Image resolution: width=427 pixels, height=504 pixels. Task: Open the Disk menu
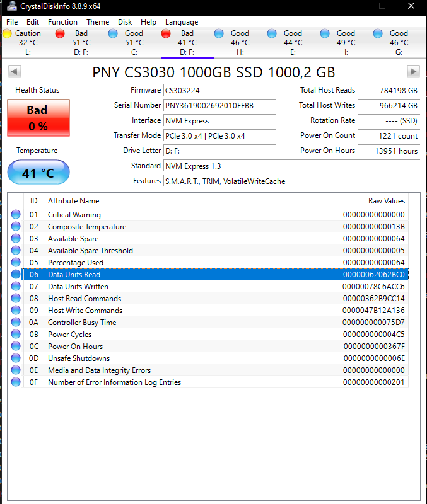point(125,22)
